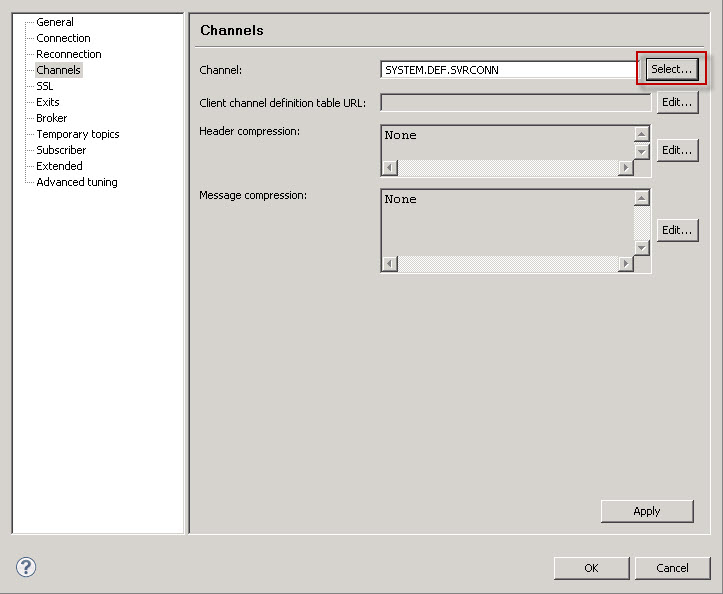Image resolution: width=723 pixels, height=594 pixels.
Task: Open the Broker page
Action: pos(52,118)
